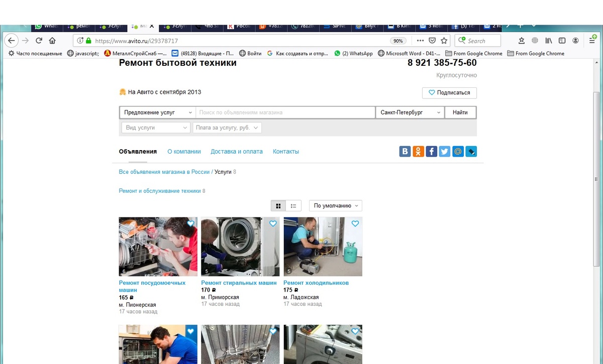The height and width of the screenshot is (364, 603).
Task: Switch to the О компании tab
Action: pos(184,152)
